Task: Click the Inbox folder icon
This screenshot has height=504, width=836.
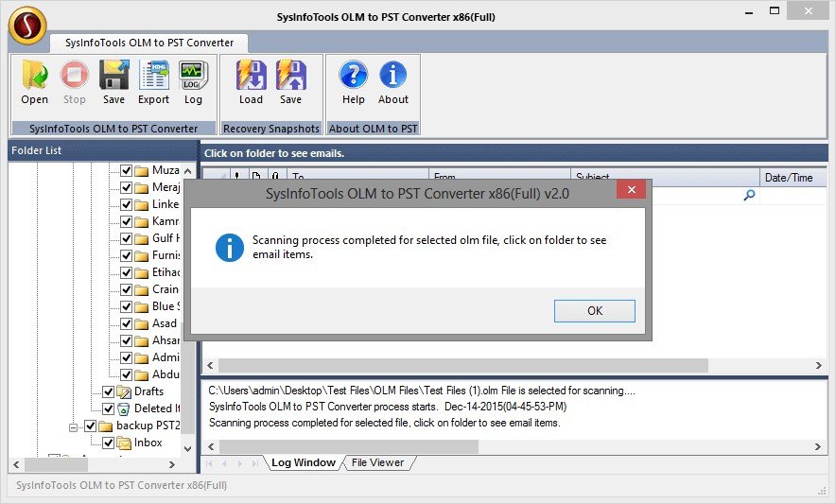Action: tap(123, 443)
